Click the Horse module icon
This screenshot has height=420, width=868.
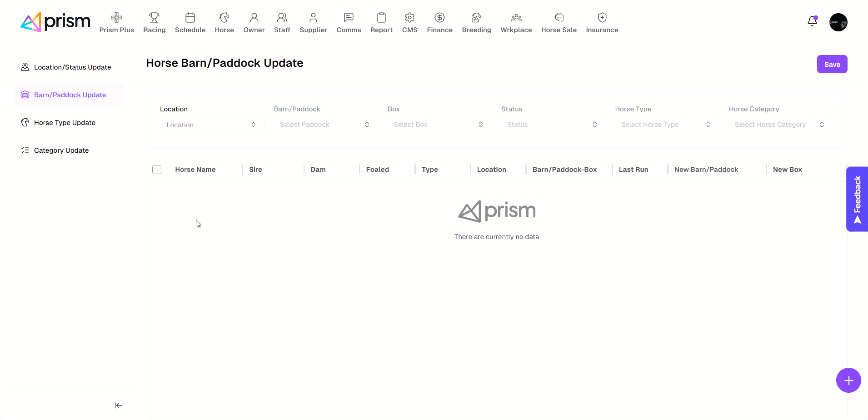click(x=224, y=18)
